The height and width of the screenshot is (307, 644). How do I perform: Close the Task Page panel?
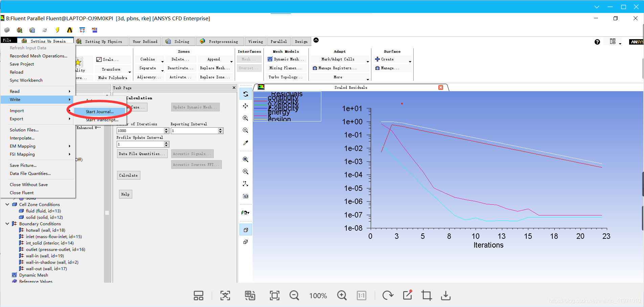point(234,88)
